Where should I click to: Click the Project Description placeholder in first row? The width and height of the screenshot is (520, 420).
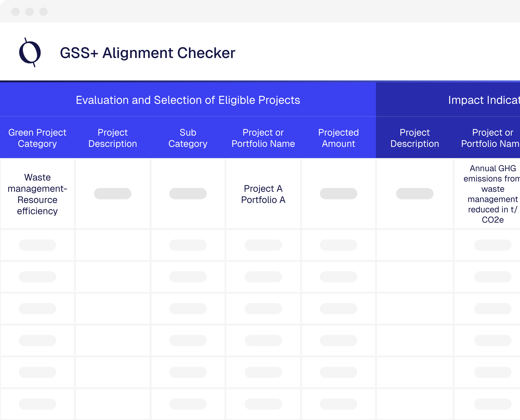(x=113, y=194)
